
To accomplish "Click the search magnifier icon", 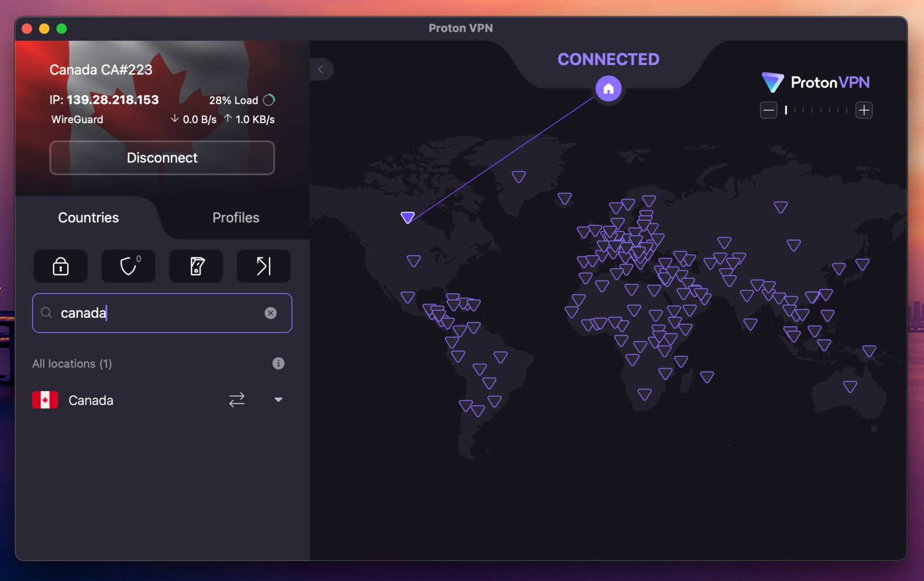I will coord(46,313).
